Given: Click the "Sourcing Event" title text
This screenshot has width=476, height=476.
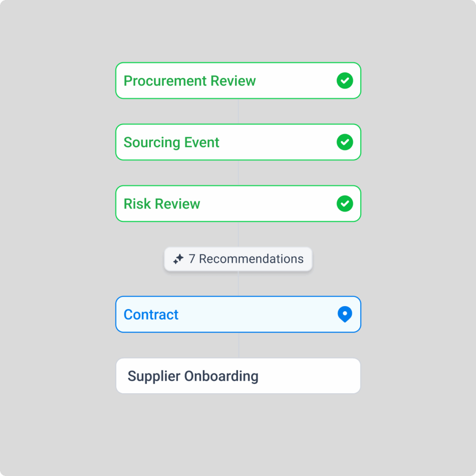Looking at the screenshot, I should [171, 142].
